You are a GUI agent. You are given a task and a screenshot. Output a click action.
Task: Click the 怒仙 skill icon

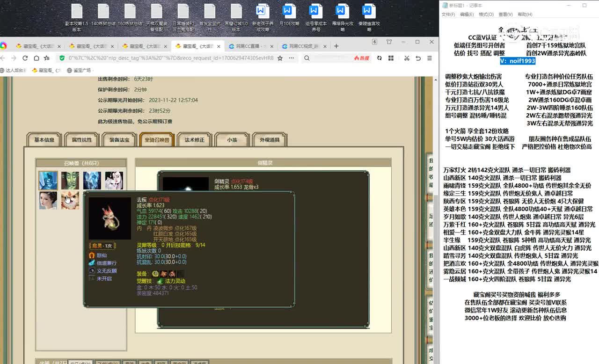coord(92,255)
